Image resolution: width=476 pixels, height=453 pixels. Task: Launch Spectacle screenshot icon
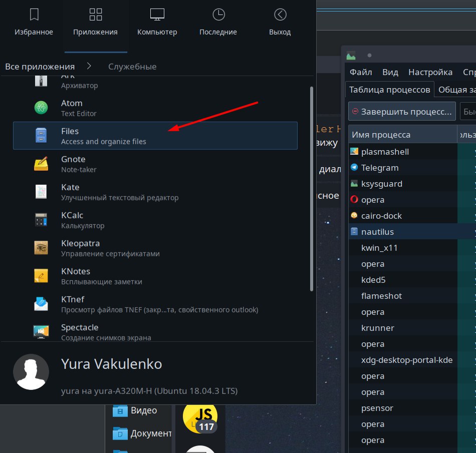tap(41, 331)
